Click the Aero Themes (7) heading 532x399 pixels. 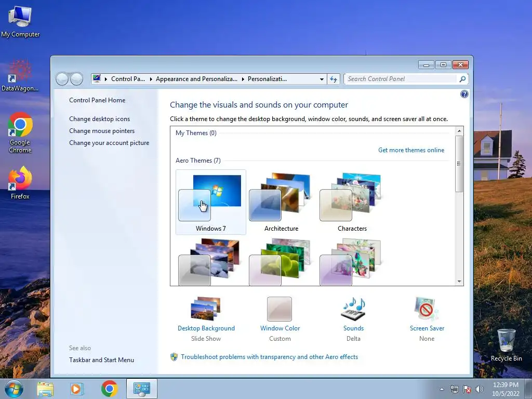tap(198, 161)
